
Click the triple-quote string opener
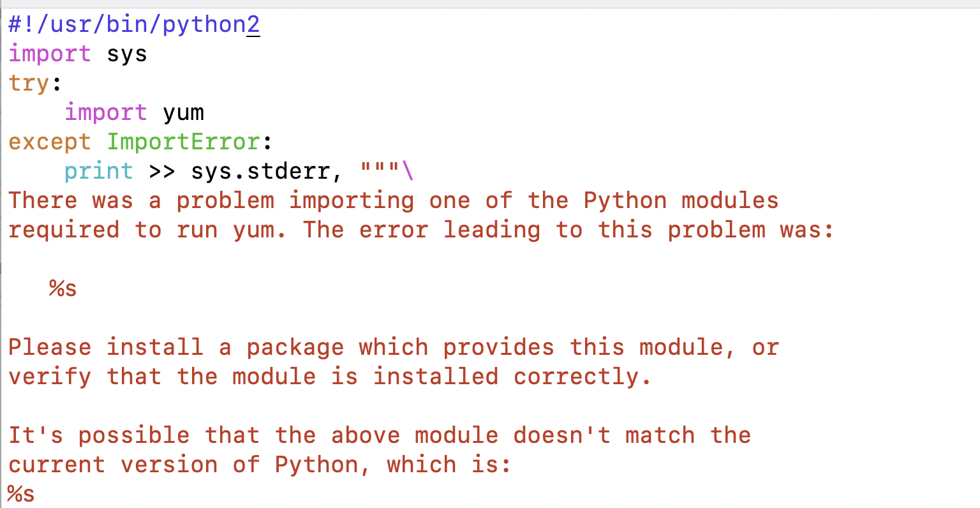(380, 170)
